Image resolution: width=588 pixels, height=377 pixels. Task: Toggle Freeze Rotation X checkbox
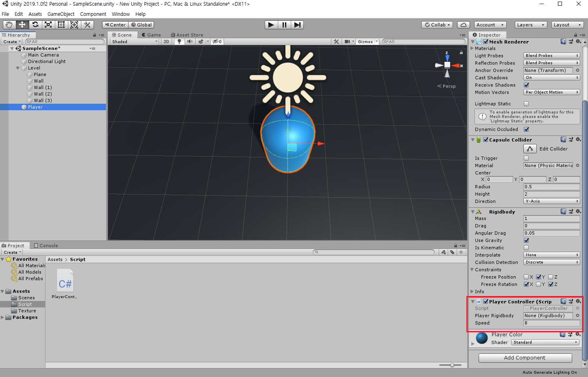(526, 284)
